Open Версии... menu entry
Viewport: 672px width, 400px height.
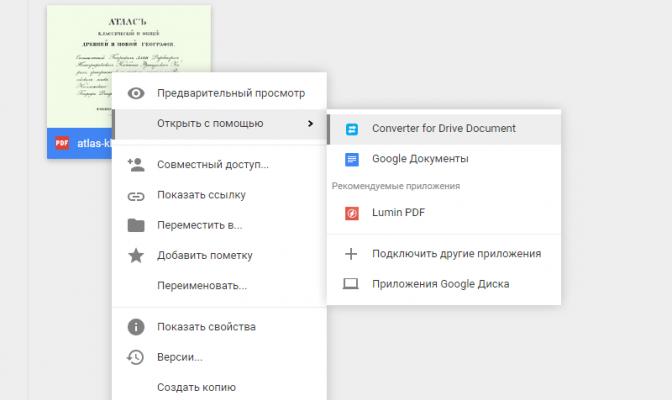coord(219,357)
